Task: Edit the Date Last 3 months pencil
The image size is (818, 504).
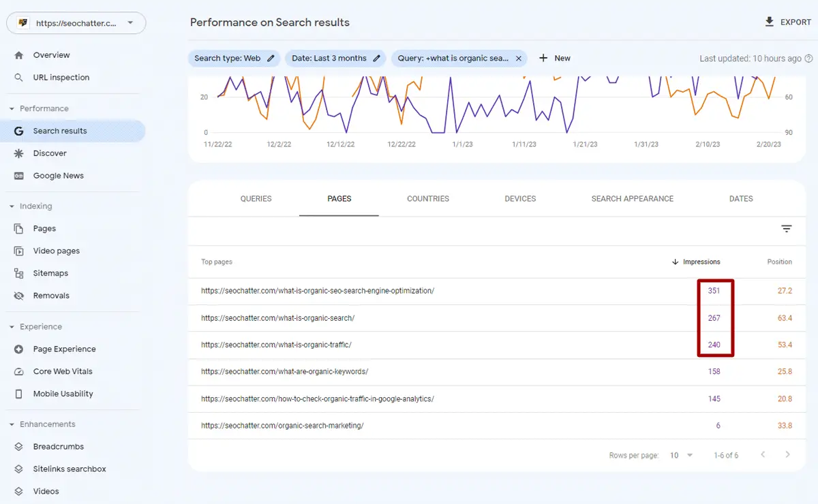Action: [x=376, y=59]
